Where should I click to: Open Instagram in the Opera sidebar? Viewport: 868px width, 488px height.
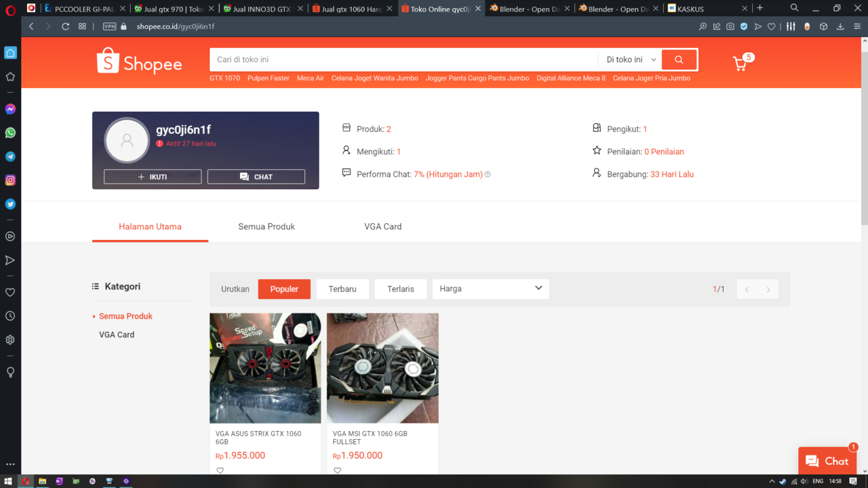(10, 180)
